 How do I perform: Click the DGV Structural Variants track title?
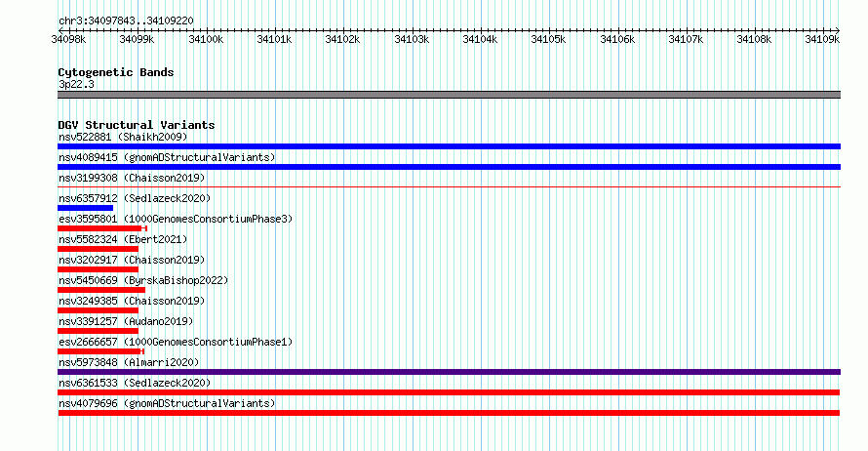tap(137, 125)
